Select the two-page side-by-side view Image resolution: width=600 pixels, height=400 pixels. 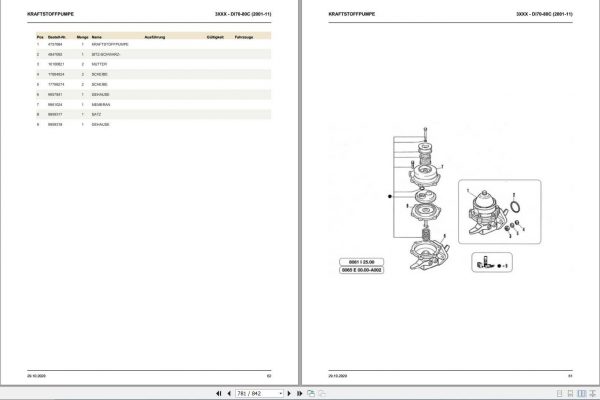[582, 393]
